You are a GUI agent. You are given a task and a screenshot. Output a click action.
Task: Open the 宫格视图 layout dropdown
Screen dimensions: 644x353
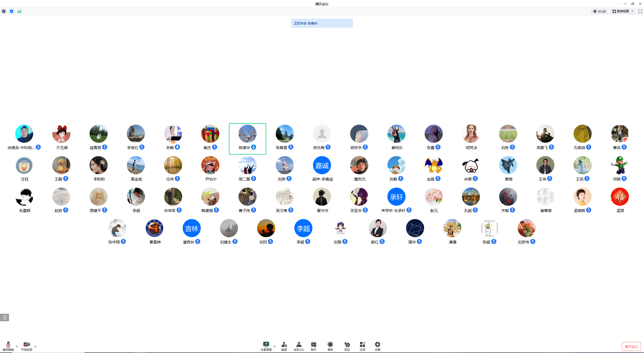623,11
